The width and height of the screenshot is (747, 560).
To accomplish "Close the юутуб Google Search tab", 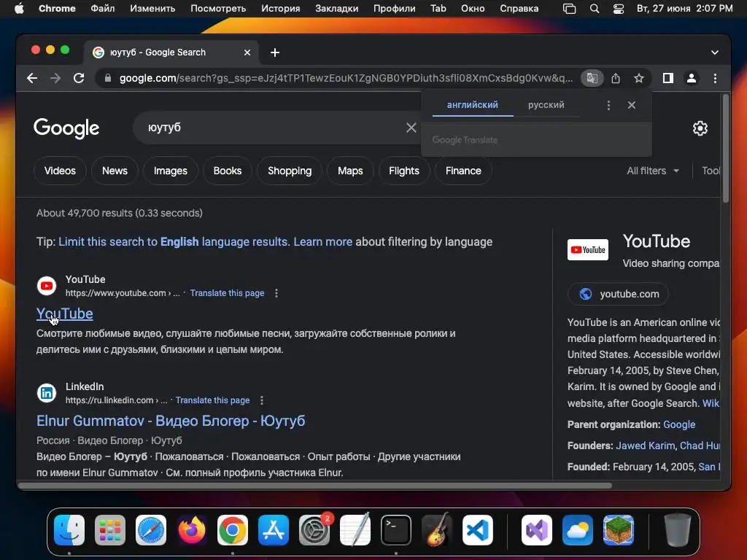I will [x=247, y=52].
